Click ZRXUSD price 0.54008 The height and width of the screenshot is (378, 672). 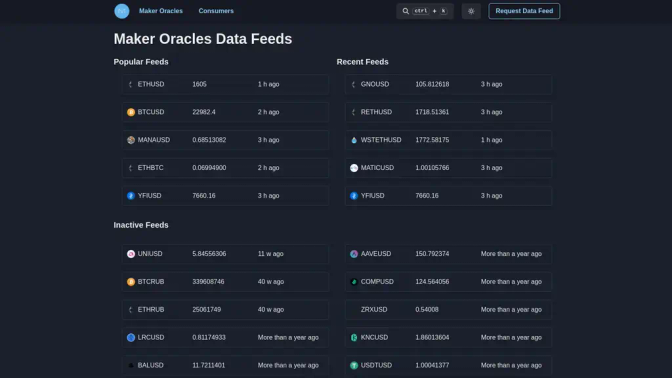tap(427, 310)
